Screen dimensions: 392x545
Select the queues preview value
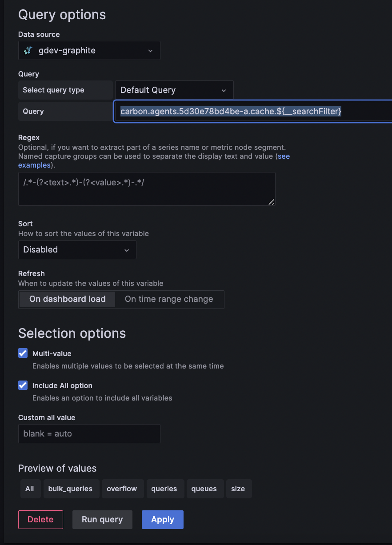(x=205, y=489)
